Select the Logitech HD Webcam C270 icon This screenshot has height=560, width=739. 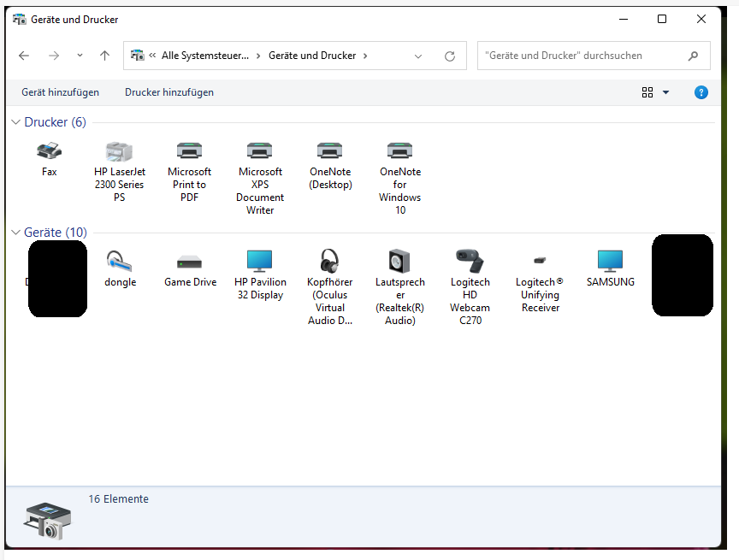470,261
